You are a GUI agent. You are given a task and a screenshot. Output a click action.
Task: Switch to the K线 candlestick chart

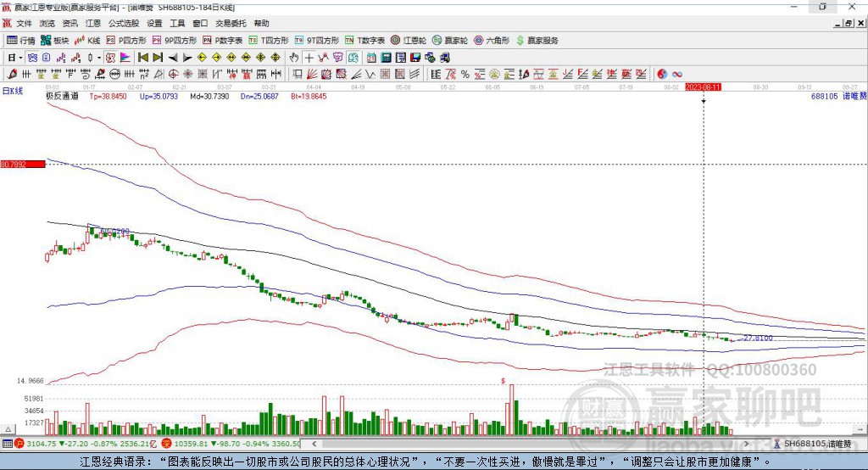pyautogui.click(x=88, y=40)
